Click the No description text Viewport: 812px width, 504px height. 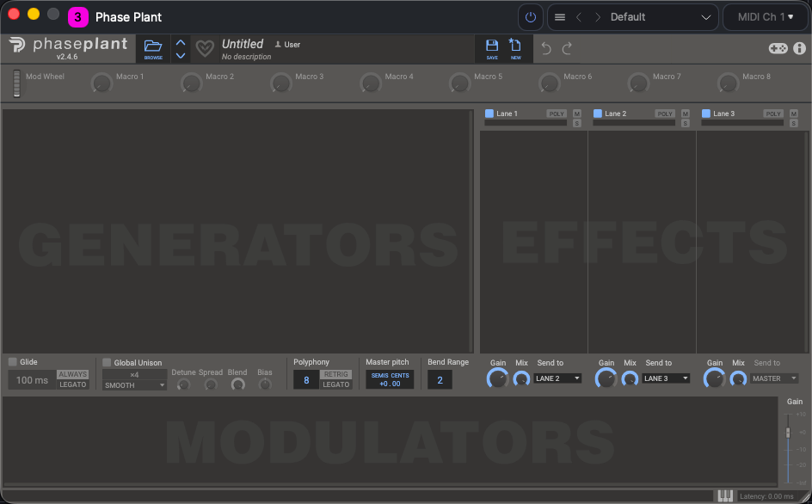(246, 57)
